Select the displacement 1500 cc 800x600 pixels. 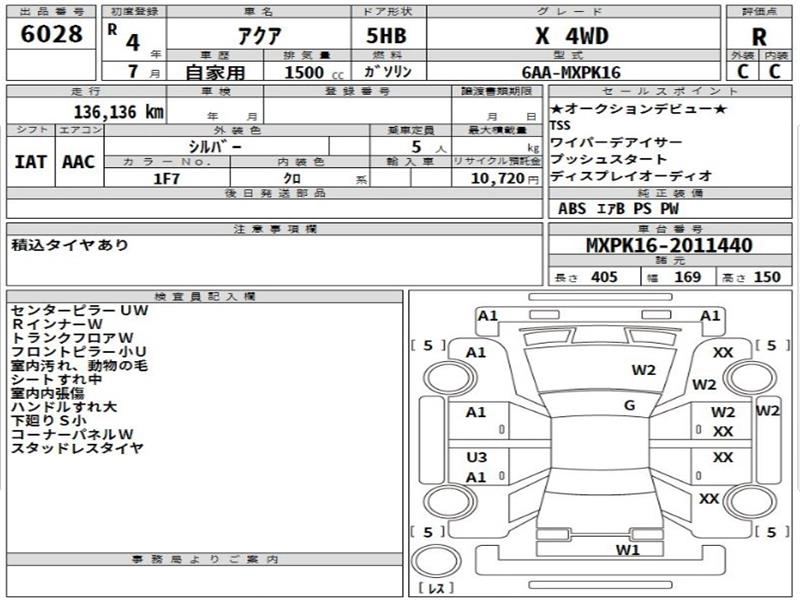pos(314,72)
